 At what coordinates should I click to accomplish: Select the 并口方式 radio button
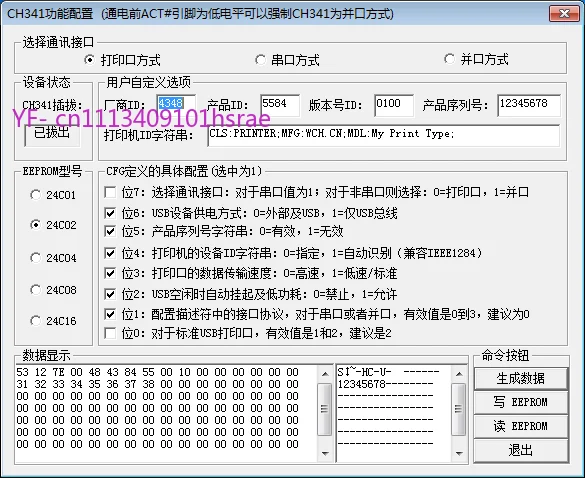[x=450, y=59]
